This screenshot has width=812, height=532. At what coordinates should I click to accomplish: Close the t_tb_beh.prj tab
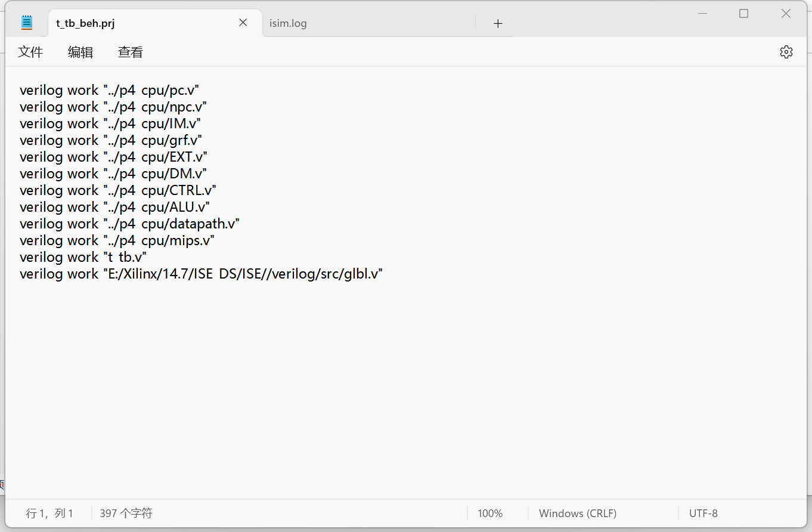(x=243, y=23)
